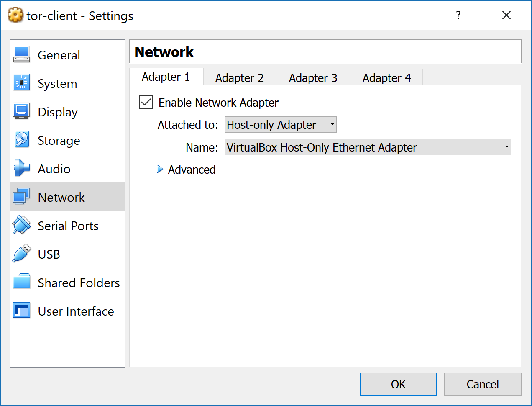Click the Storage disk icon
532x406 pixels.
[x=21, y=140]
